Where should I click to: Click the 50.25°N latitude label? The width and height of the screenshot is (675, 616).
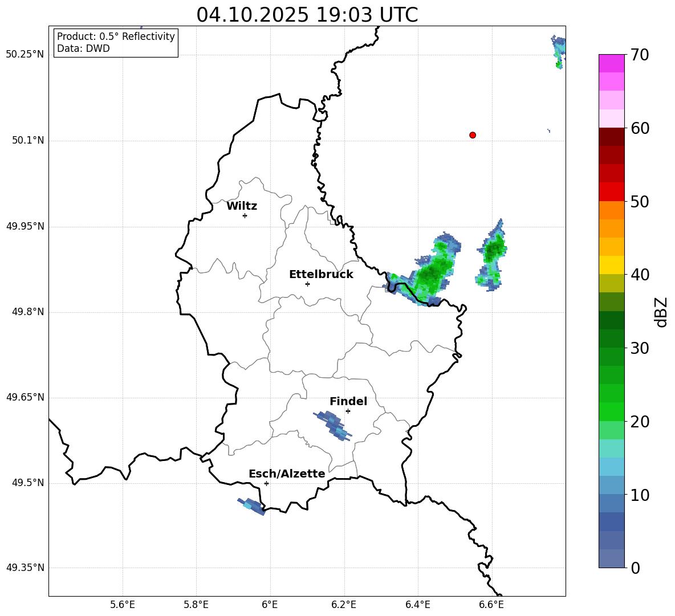25,55
